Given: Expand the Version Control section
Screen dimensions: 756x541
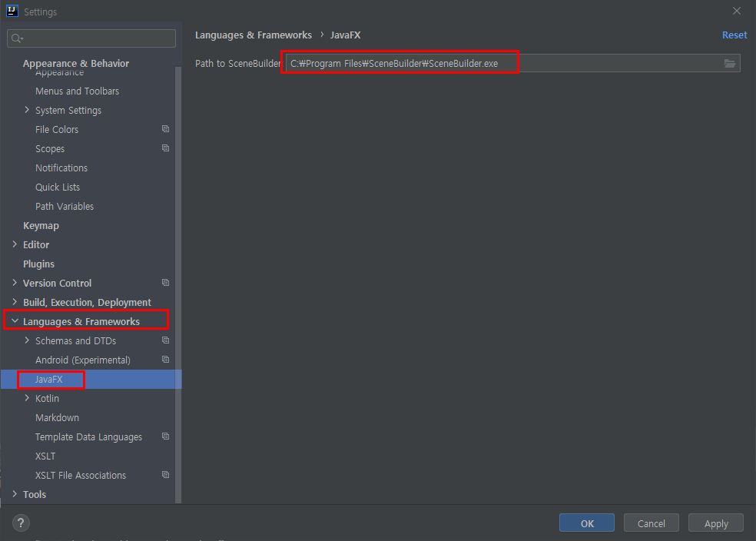Looking at the screenshot, I should coord(15,283).
